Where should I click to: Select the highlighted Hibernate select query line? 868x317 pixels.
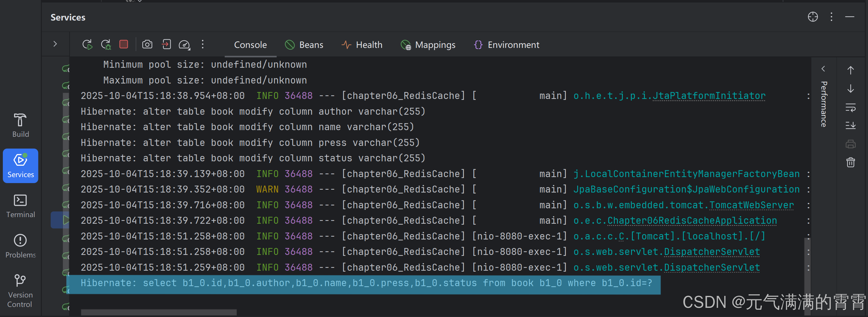pos(364,285)
